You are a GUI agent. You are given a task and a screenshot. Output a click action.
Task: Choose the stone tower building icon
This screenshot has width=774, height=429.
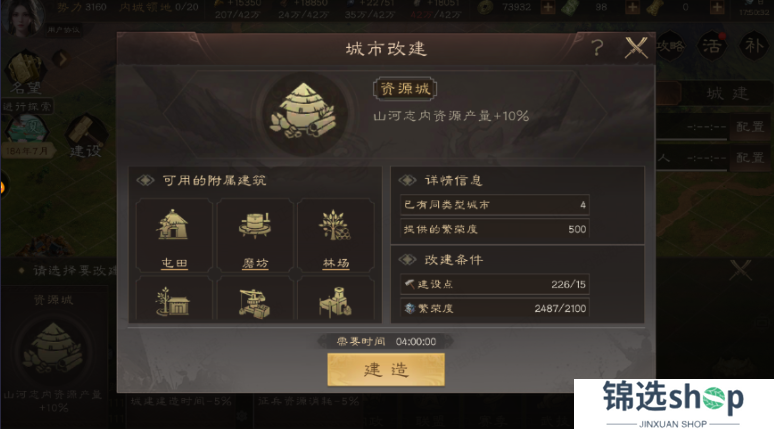(x=336, y=299)
